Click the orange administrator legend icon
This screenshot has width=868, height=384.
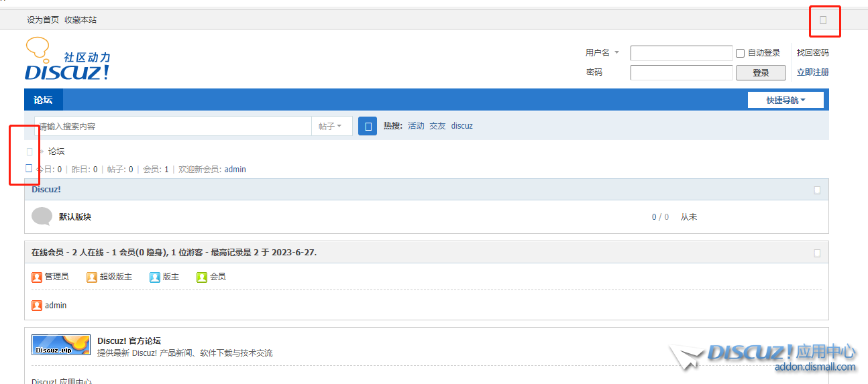pos(37,277)
